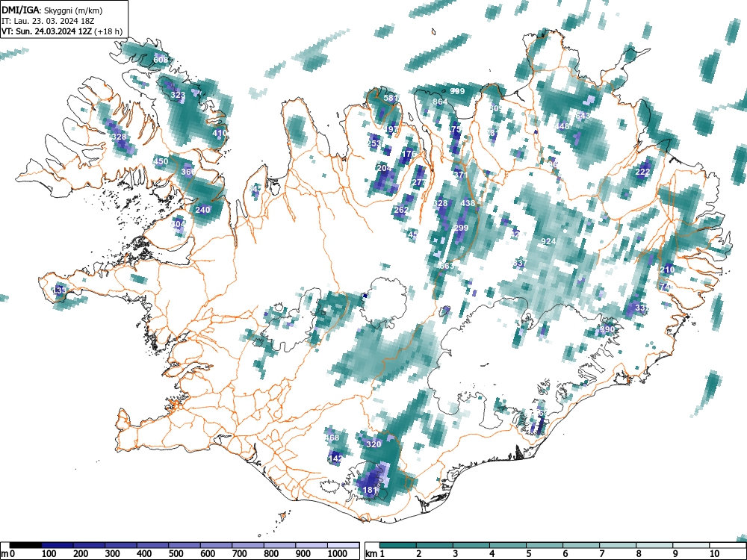Click the '371' map value
Screen dimensions: 747x560
pyautogui.click(x=460, y=175)
